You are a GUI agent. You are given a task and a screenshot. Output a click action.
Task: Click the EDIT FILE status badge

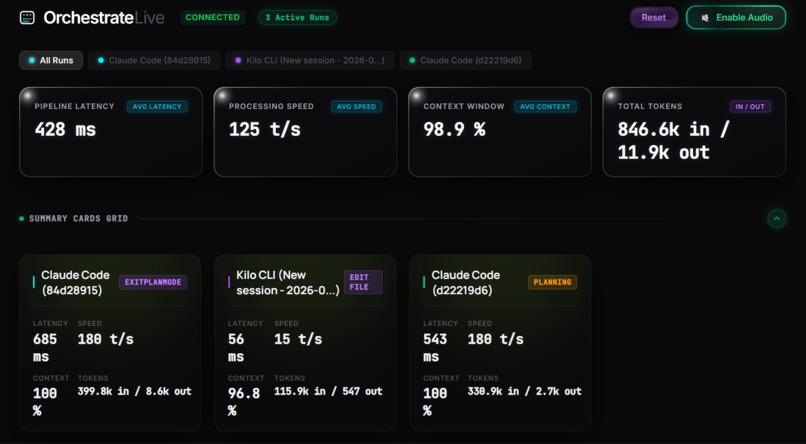tap(363, 282)
